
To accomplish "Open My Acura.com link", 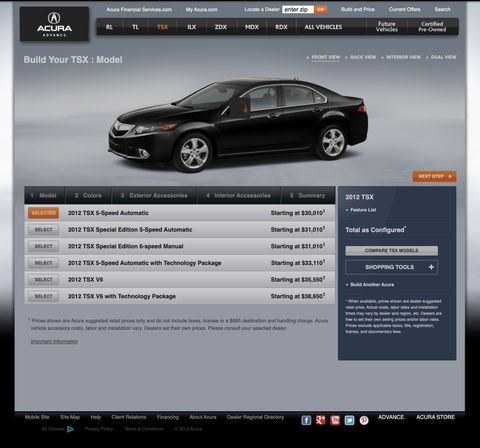I will tap(202, 10).
